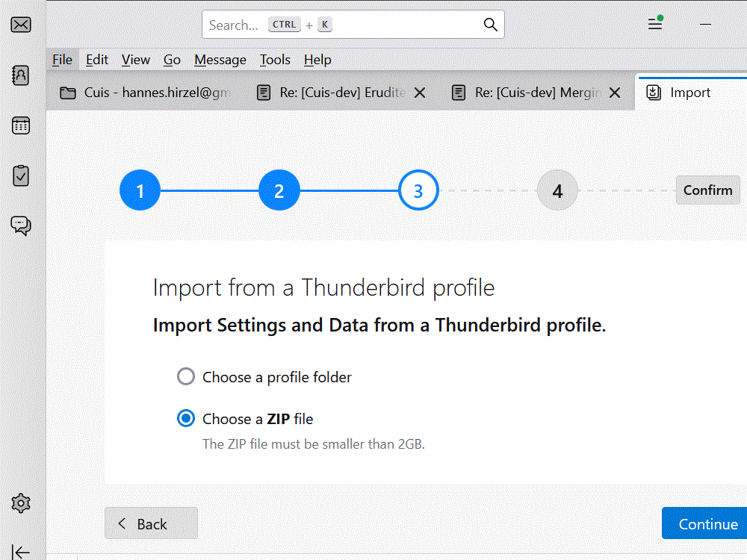The image size is (747, 560).
Task: Select Choose a profile folder option
Action: pos(186,376)
